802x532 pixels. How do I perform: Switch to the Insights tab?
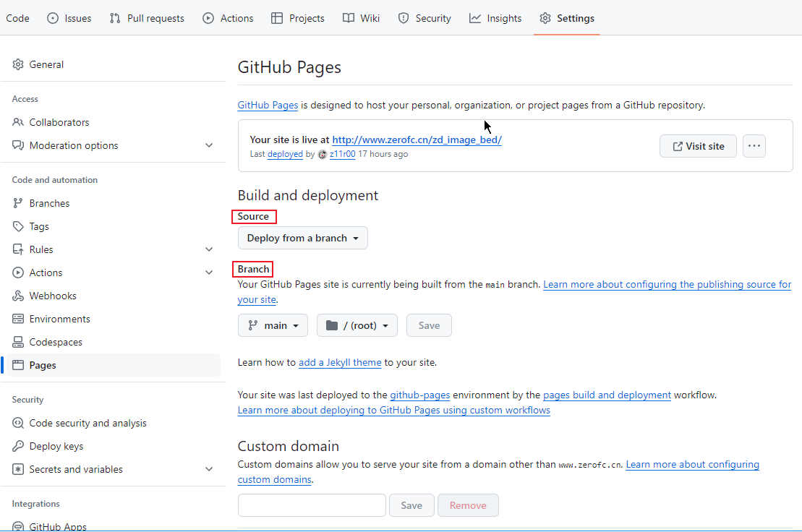(x=495, y=18)
